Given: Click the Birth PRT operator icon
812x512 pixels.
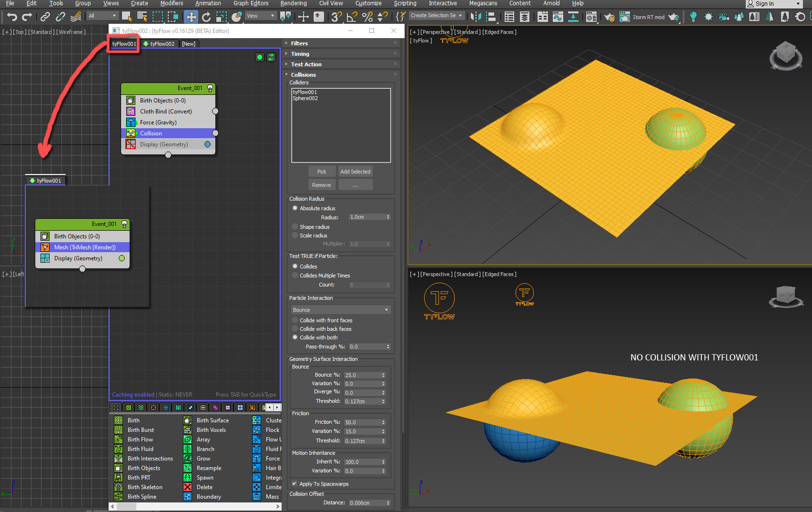Looking at the screenshot, I should [118, 478].
